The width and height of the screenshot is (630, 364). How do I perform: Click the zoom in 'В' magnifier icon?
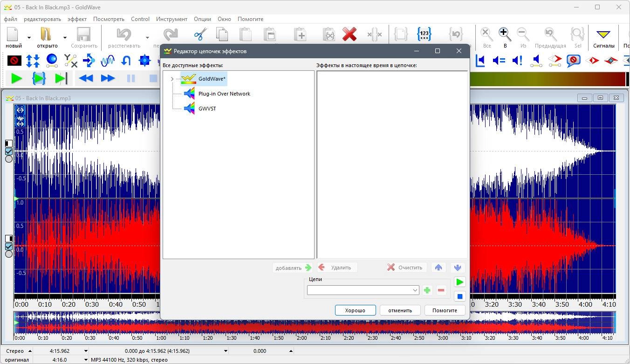(x=505, y=34)
